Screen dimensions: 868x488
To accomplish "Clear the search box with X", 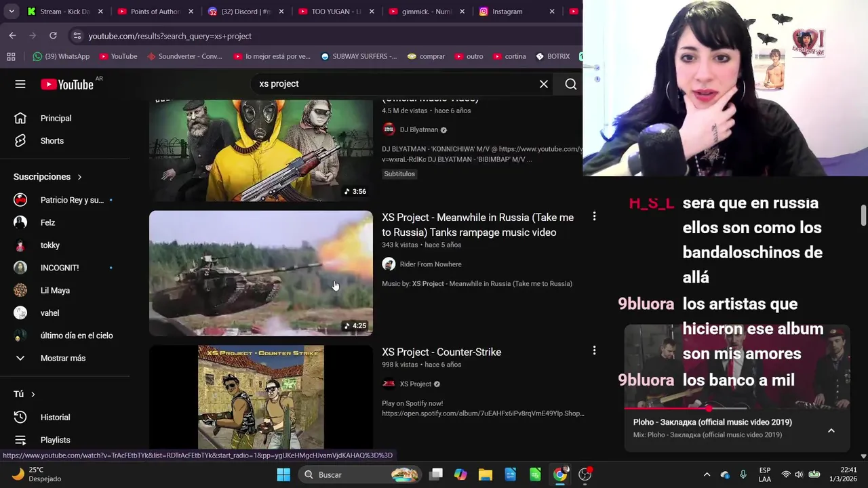I will click(544, 84).
